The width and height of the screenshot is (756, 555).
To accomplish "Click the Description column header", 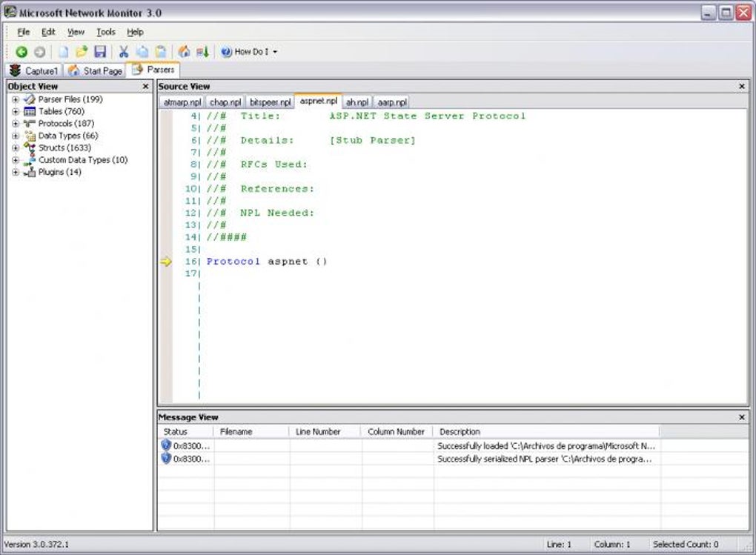I will coord(460,431).
